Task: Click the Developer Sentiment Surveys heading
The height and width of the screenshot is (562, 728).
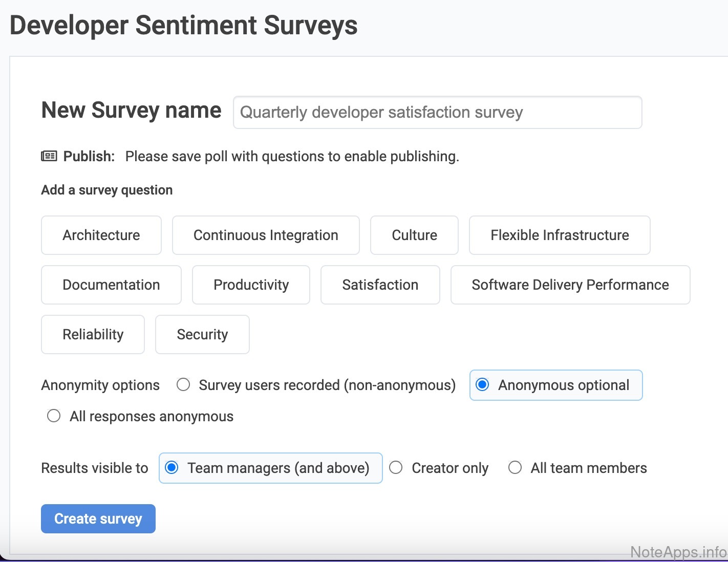Action: pyautogui.click(x=183, y=26)
